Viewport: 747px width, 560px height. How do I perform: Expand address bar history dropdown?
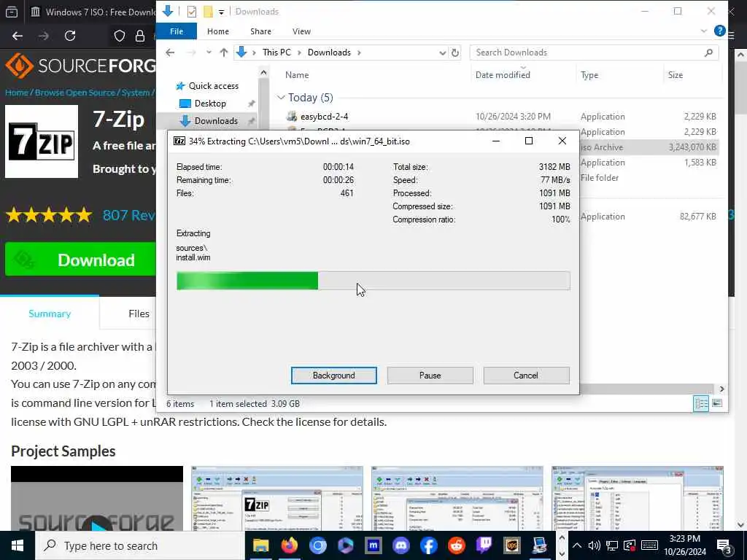point(442,52)
